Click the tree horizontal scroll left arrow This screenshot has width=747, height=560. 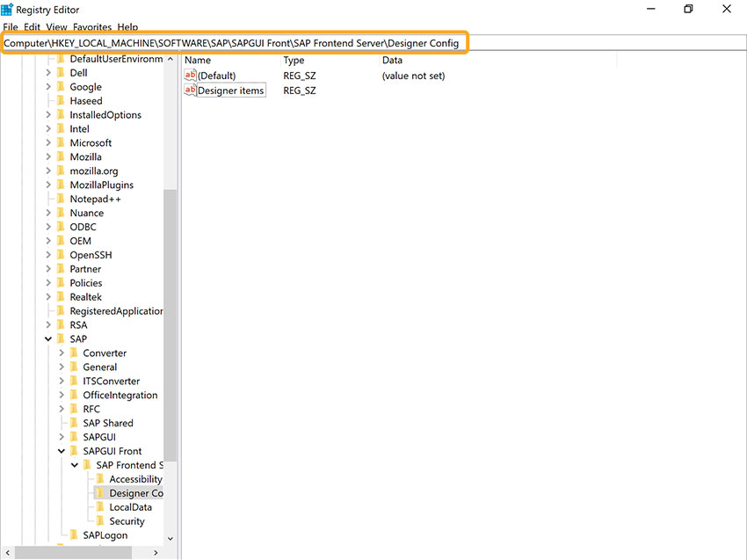pos(7,553)
